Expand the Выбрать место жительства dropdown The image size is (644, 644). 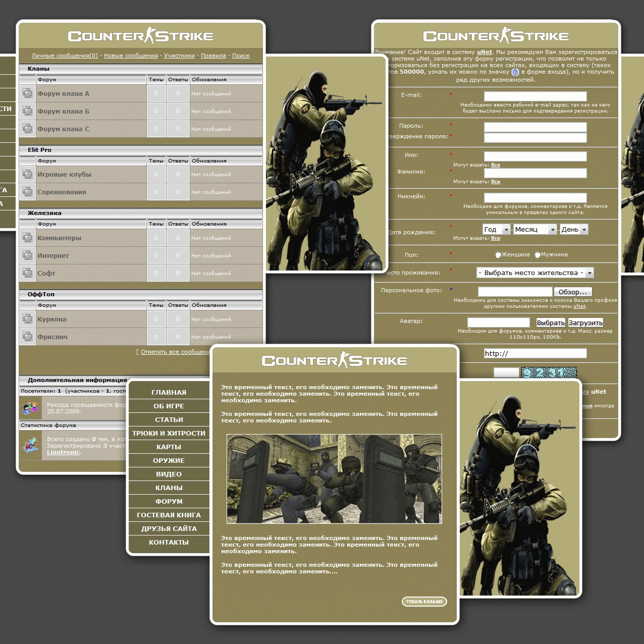(535, 273)
